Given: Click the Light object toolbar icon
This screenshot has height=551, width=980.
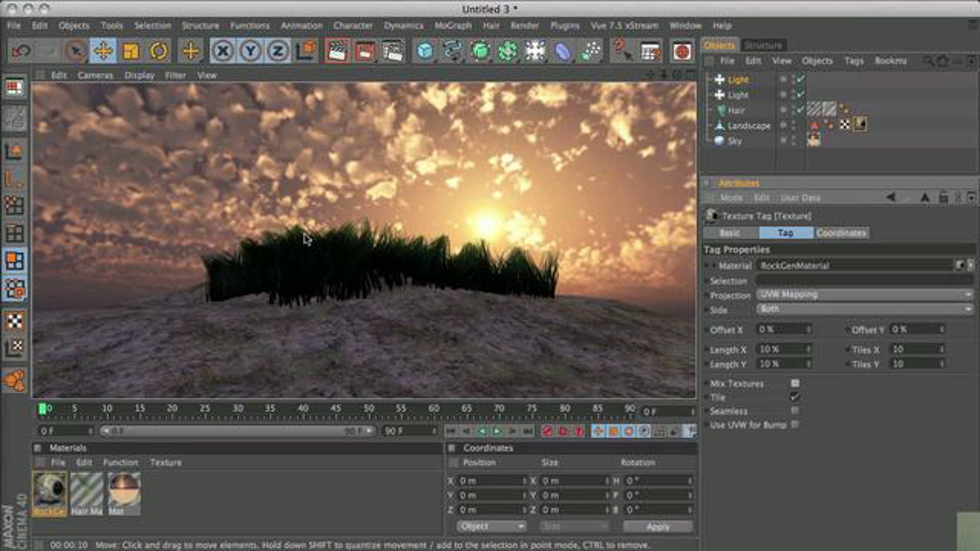Looking at the screenshot, I should tap(535, 51).
